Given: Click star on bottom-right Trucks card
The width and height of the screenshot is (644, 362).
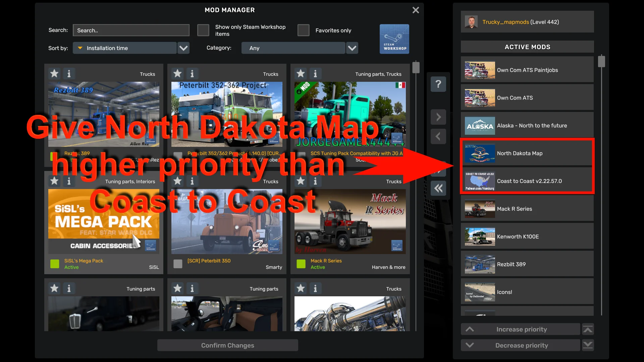Looking at the screenshot, I should pyautogui.click(x=301, y=288).
